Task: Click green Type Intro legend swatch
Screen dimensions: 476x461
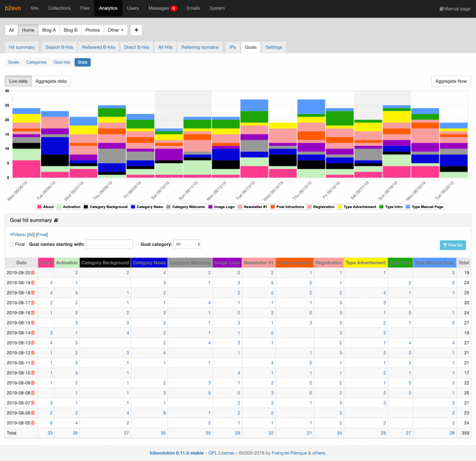Action: click(381, 207)
